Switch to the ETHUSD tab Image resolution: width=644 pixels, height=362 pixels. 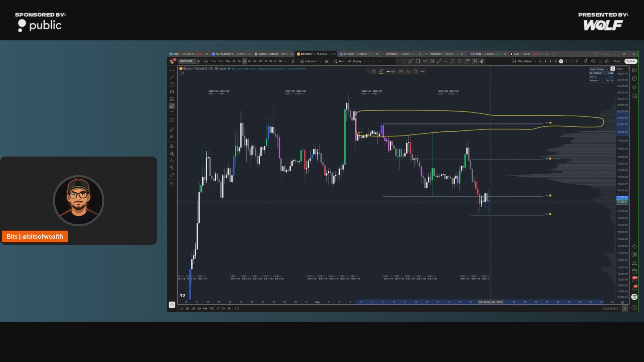click(x=348, y=54)
